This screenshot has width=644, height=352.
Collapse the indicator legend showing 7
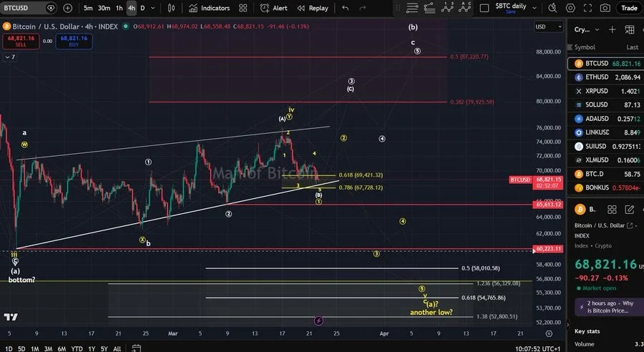tap(10, 57)
